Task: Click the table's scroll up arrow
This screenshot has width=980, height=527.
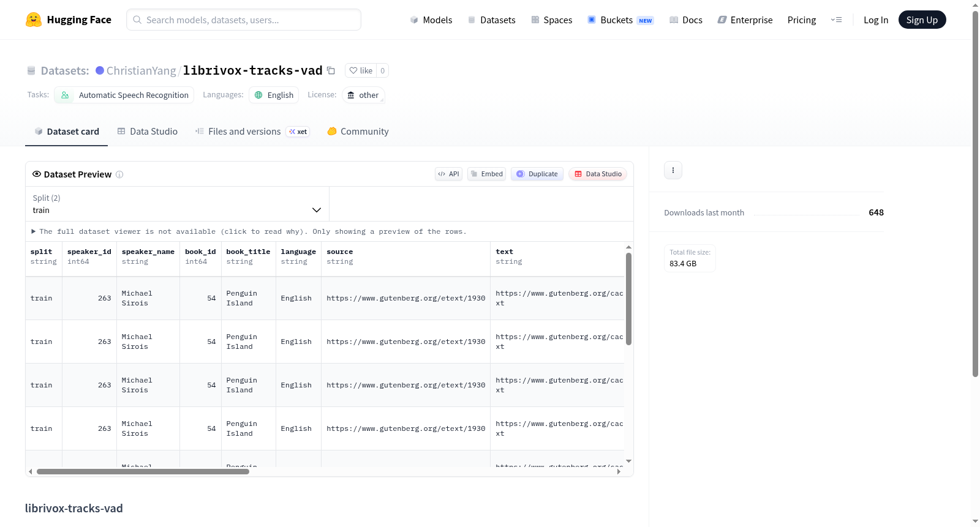Action: (x=628, y=247)
